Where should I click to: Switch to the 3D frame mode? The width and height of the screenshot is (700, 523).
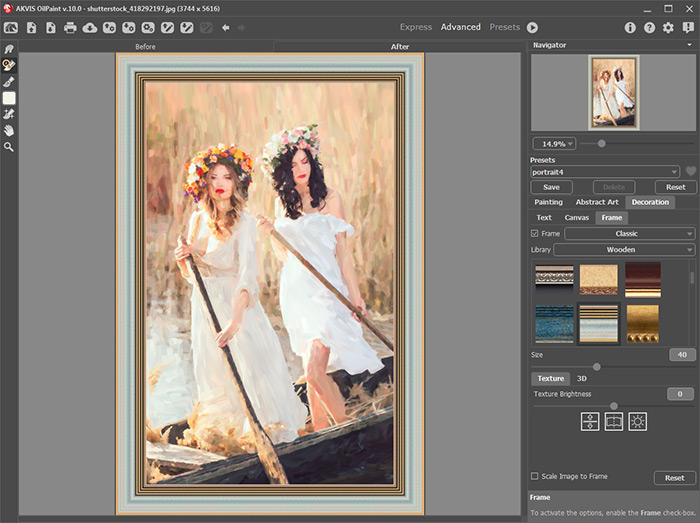(582, 379)
